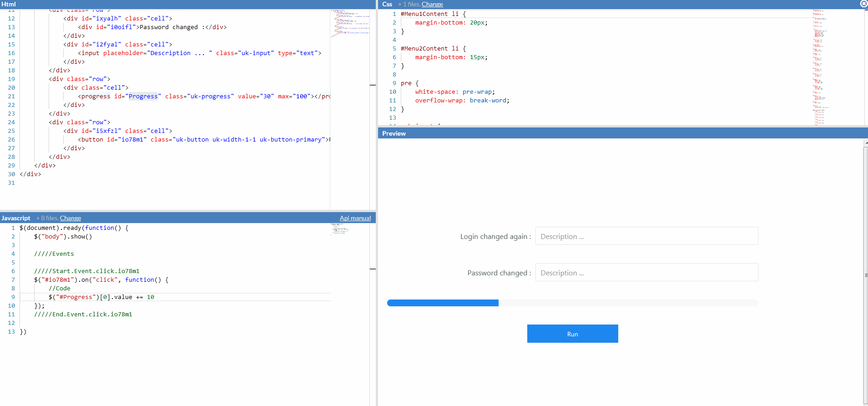
Task: Click the Progress id text in HTML line 21
Action: point(143,96)
